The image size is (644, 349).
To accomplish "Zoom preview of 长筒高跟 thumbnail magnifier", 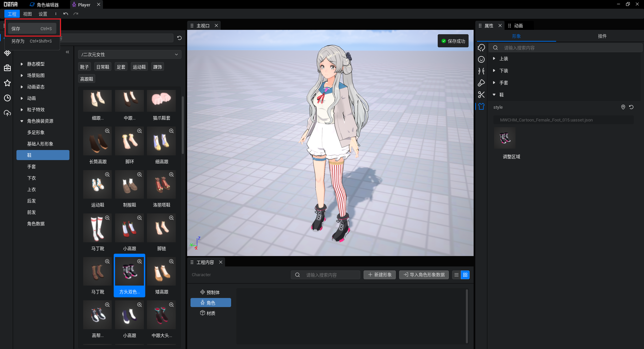I will click(107, 131).
